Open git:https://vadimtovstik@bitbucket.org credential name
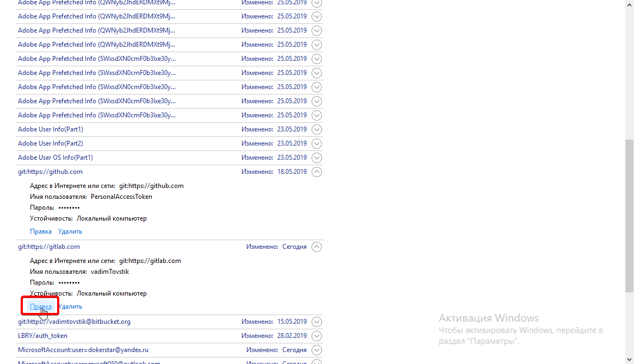The image size is (634, 364). pyautogui.click(x=74, y=322)
